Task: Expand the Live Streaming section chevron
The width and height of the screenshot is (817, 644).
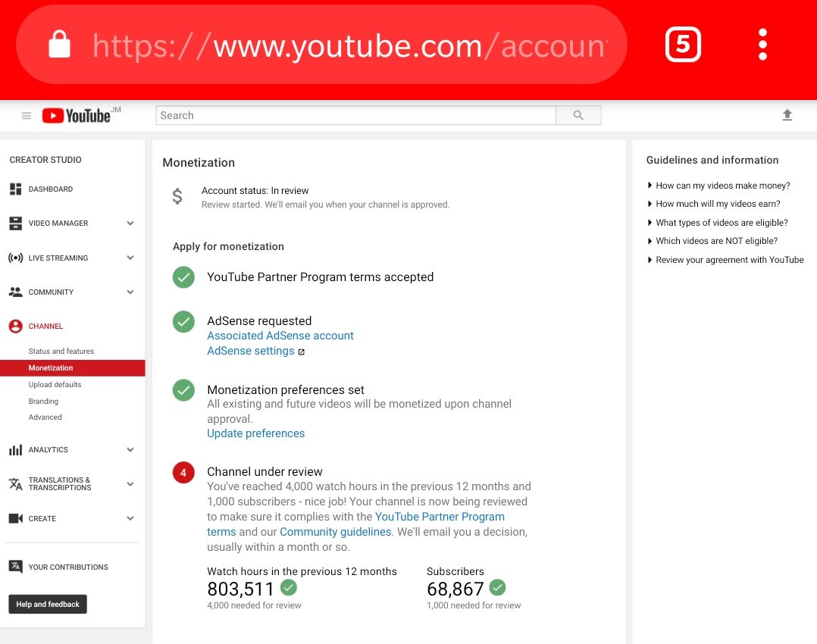Action: point(130,258)
